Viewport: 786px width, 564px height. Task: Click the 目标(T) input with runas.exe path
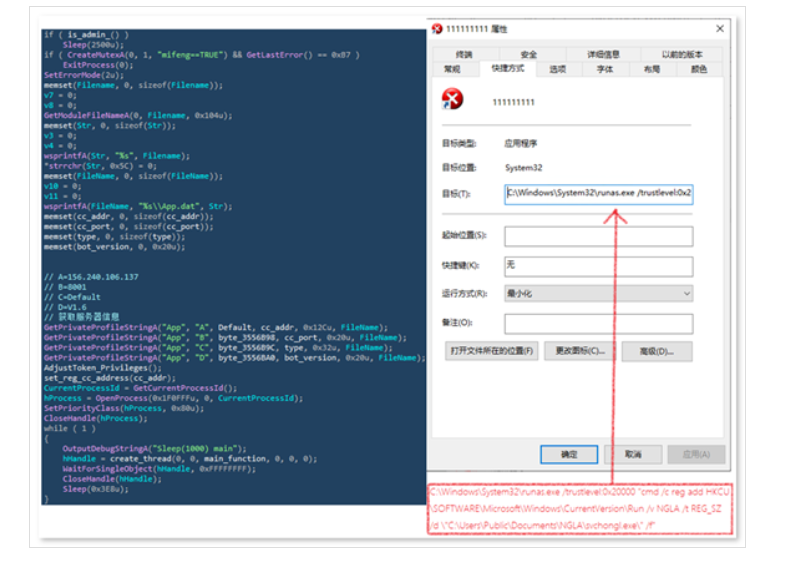[599, 194]
